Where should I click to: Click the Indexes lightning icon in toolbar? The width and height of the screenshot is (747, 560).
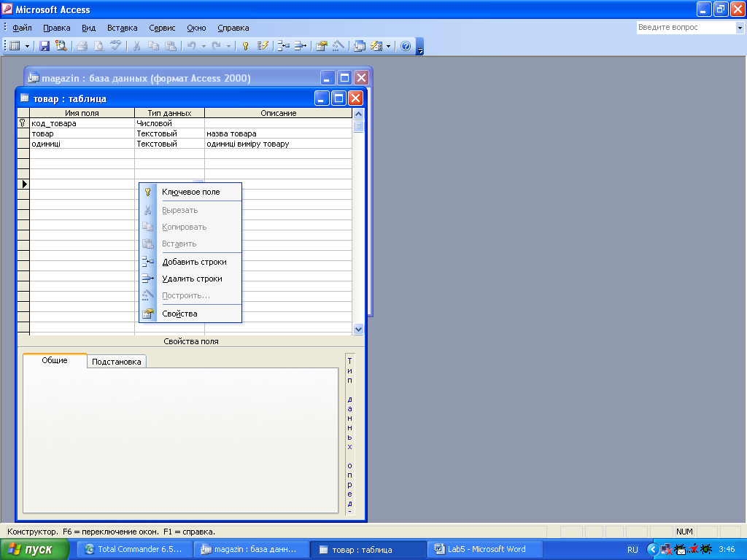263,46
